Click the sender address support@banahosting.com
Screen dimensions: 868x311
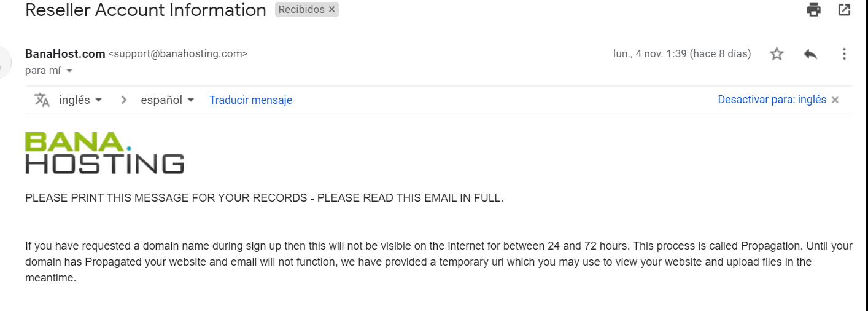pos(178,54)
